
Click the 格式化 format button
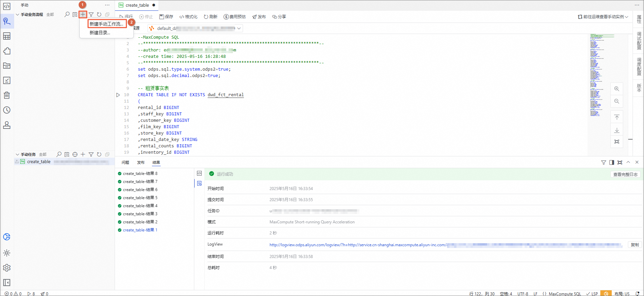point(188,17)
